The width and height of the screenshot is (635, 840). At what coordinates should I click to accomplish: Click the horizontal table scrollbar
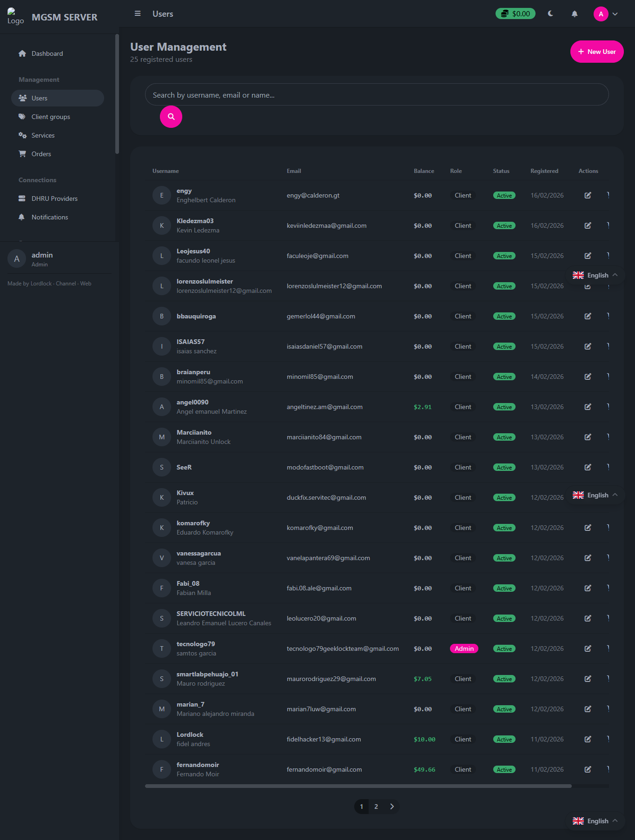(358, 786)
